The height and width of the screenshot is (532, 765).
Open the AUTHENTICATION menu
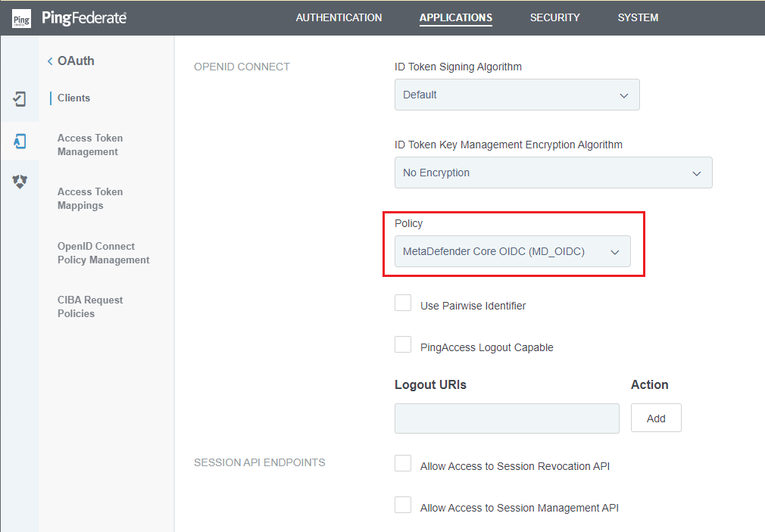tap(339, 17)
